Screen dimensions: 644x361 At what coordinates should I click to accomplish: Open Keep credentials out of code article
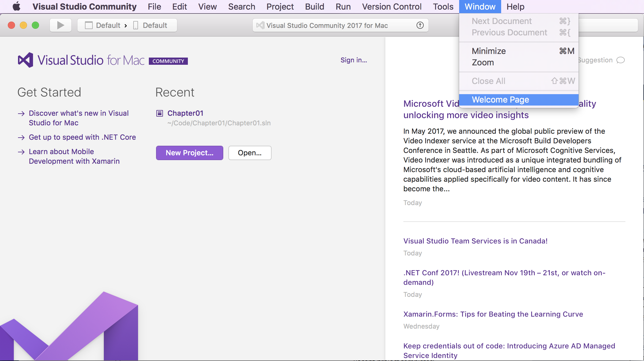pos(509,351)
